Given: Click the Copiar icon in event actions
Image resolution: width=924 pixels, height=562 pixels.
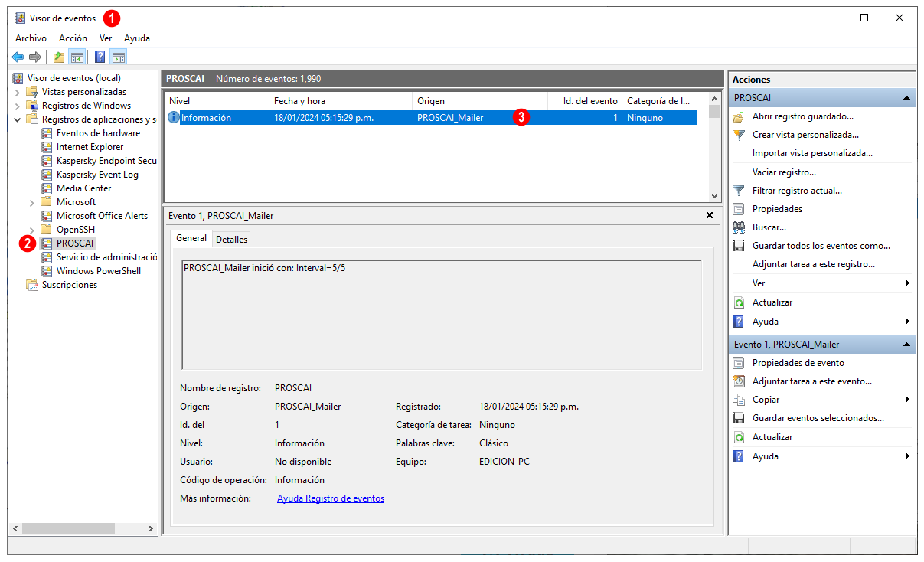Looking at the screenshot, I should (739, 400).
